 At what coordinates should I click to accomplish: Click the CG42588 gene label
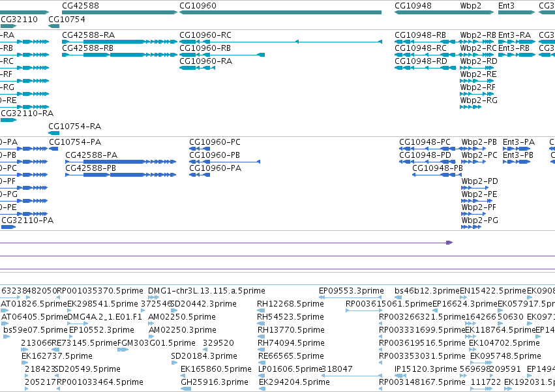80,6
